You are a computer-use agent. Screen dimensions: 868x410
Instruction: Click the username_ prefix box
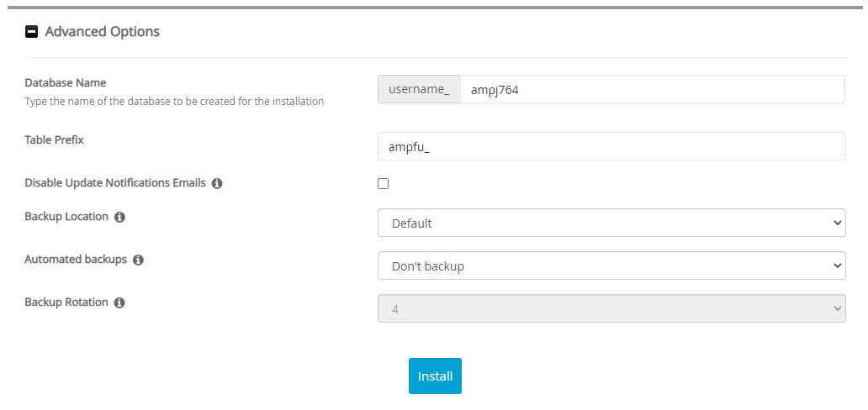point(419,89)
